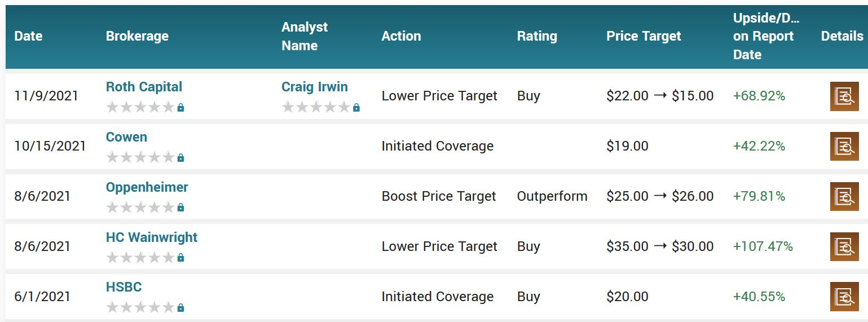The width and height of the screenshot is (868, 322).
Task: Sort by Price Target column header
Action: click(644, 36)
